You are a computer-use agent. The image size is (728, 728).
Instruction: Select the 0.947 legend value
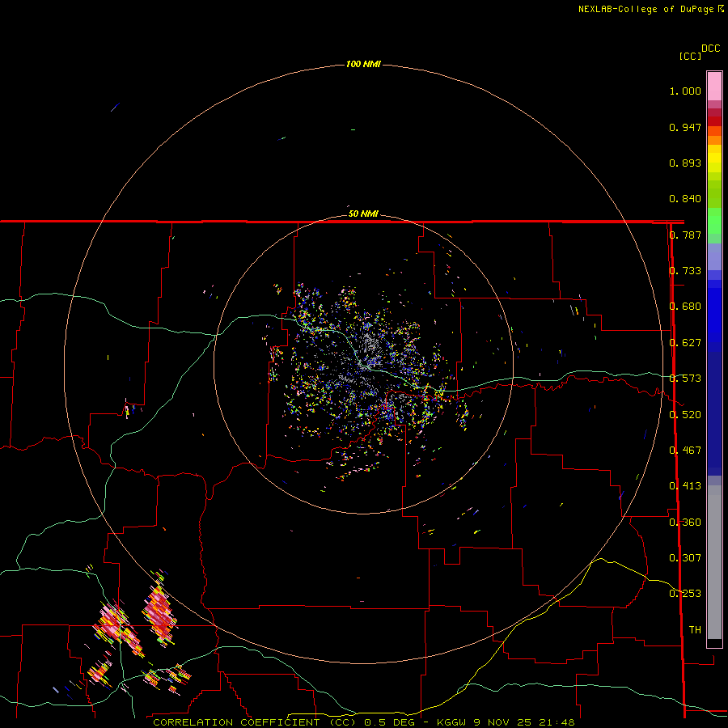click(685, 127)
